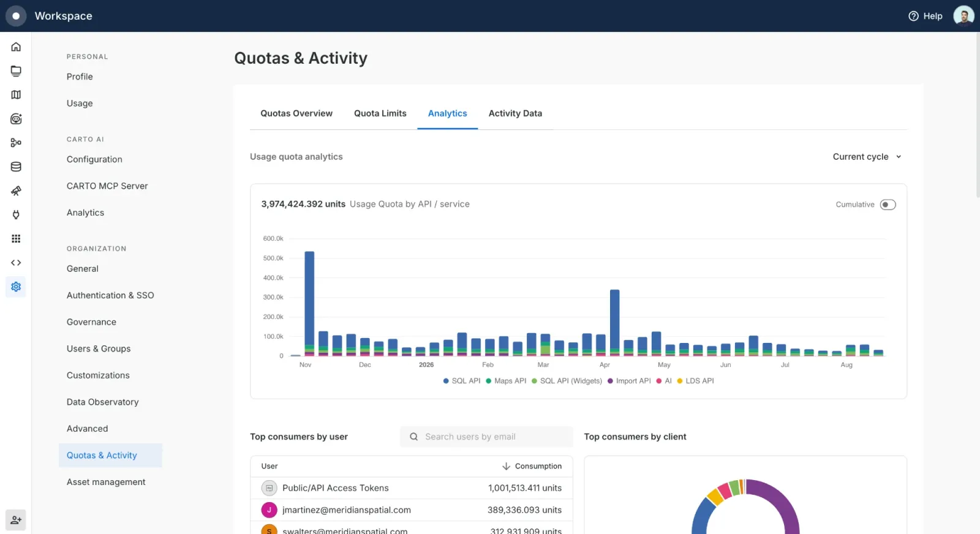Open Data Observatory settings in menu
The width and height of the screenshot is (980, 534).
tap(102, 402)
